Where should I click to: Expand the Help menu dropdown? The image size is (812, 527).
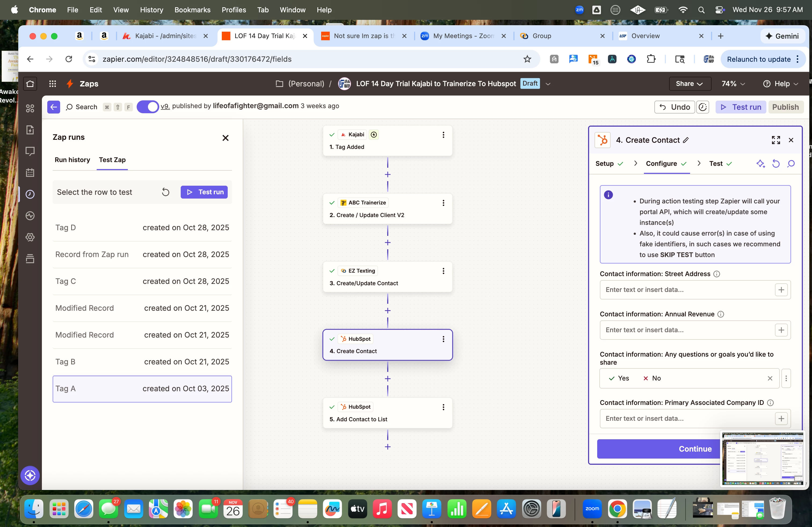(781, 84)
